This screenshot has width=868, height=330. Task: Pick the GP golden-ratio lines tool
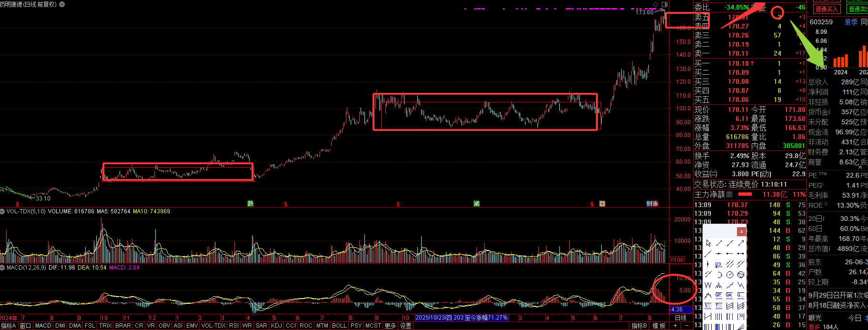click(x=719, y=295)
